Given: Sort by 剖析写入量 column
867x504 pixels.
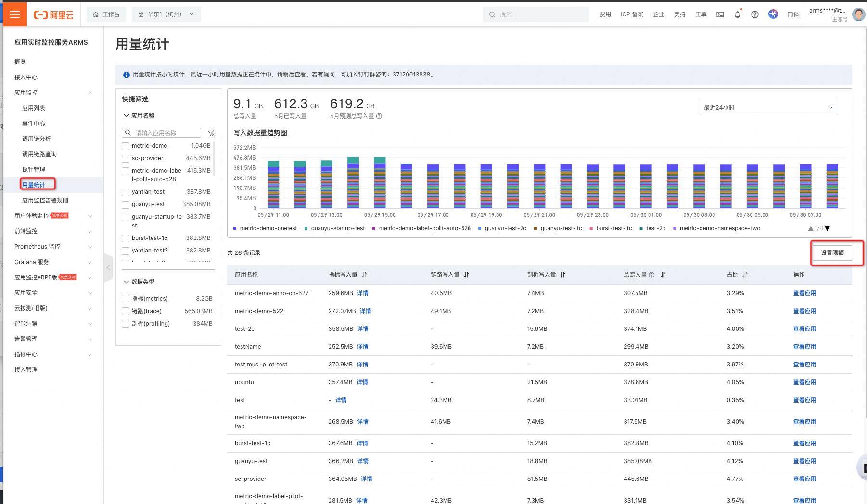Looking at the screenshot, I should tap(563, 275).
